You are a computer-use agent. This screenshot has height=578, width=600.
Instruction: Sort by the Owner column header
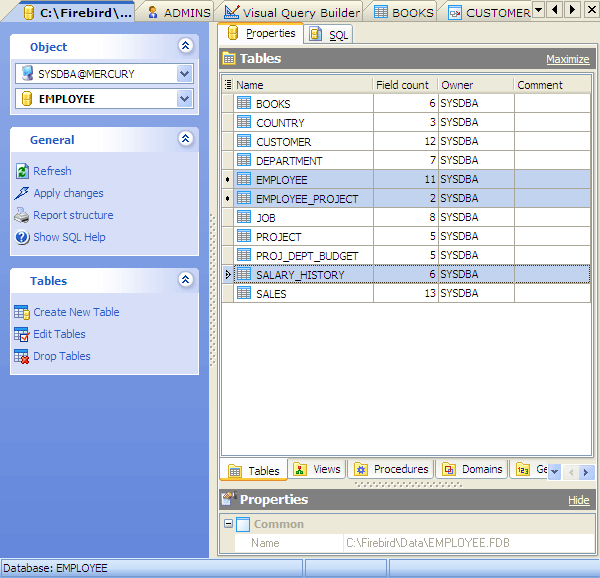476,85
